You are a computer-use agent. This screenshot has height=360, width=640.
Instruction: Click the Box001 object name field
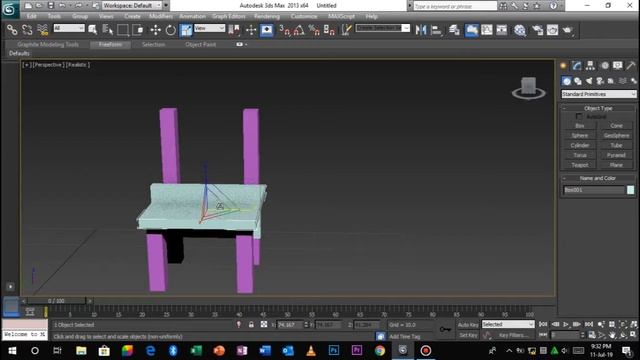(x=594, y=190)
